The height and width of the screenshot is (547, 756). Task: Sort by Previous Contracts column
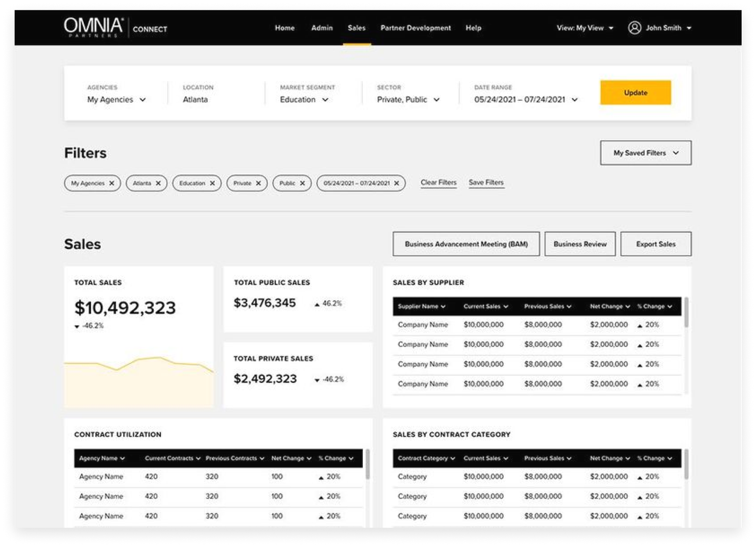[x=235, y=458]
